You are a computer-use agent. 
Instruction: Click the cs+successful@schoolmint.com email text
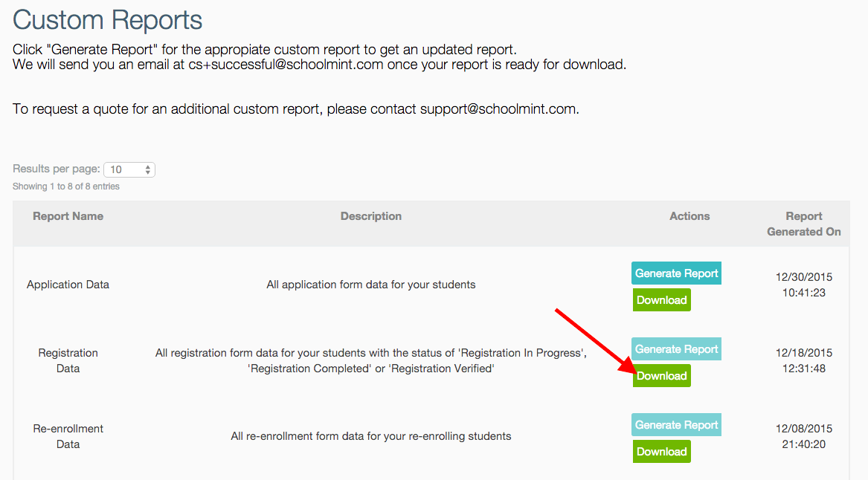click(x=286, y=65)
